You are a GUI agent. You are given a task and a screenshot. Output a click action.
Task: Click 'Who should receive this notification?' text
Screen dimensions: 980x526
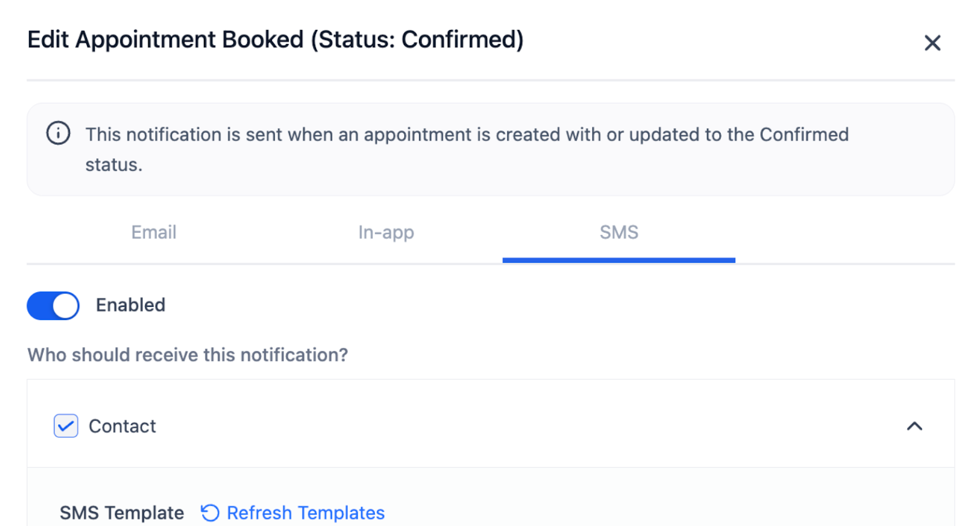coord(187,355)
